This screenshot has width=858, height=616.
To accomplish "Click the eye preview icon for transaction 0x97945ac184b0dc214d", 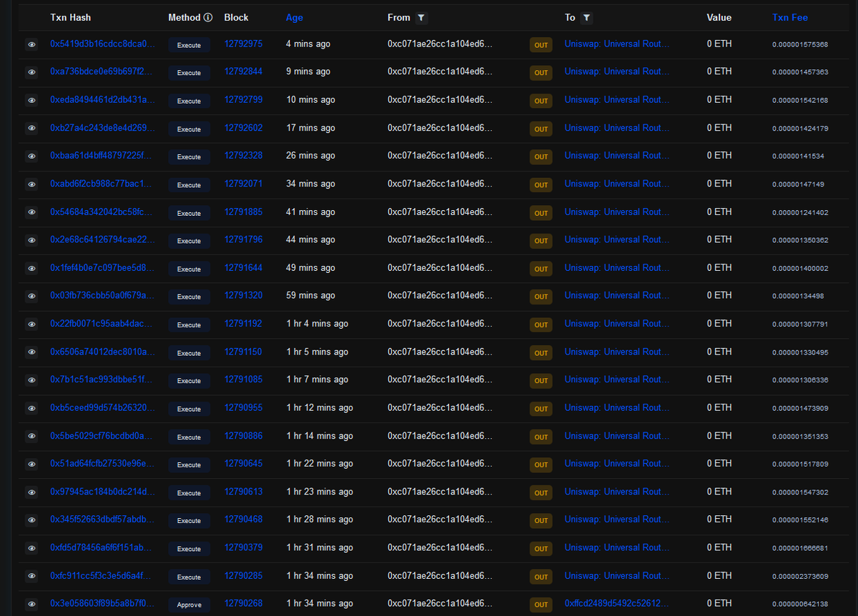I will (x=31, y=492).
